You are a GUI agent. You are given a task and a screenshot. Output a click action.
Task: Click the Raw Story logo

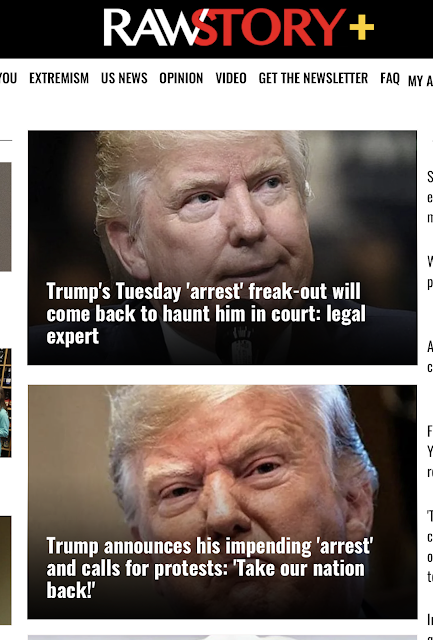pyautogui.click(x=238, y=27)
